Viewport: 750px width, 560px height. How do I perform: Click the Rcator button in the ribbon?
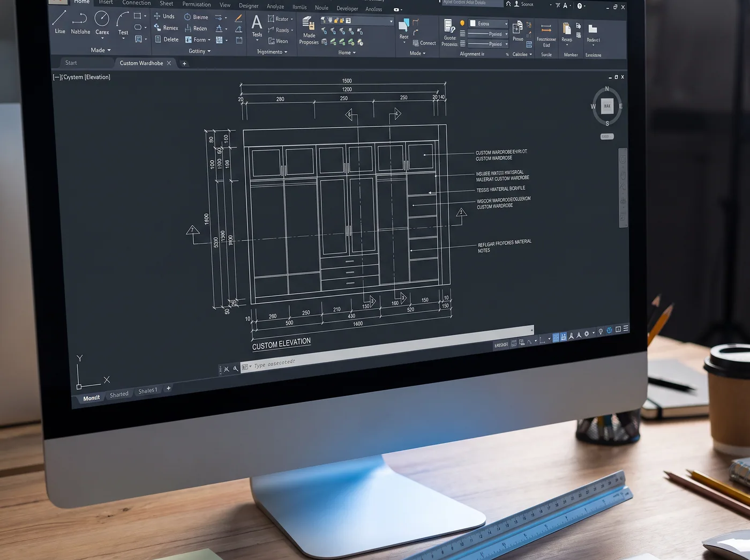coord(281,19)
